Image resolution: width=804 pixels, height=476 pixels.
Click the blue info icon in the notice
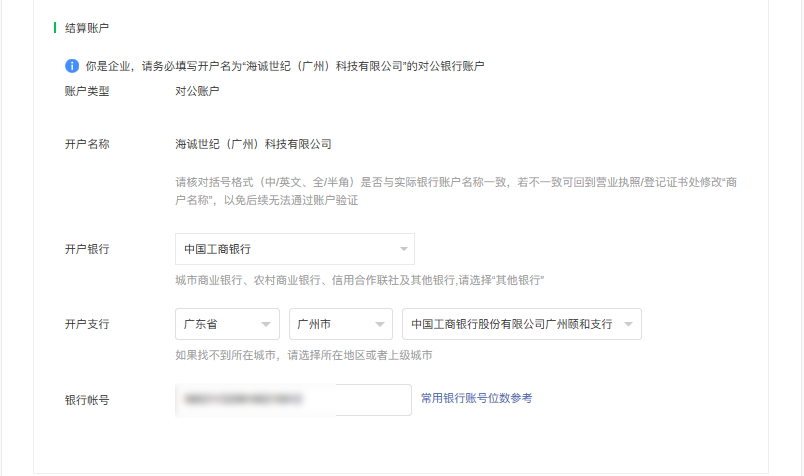click(72, 66)
